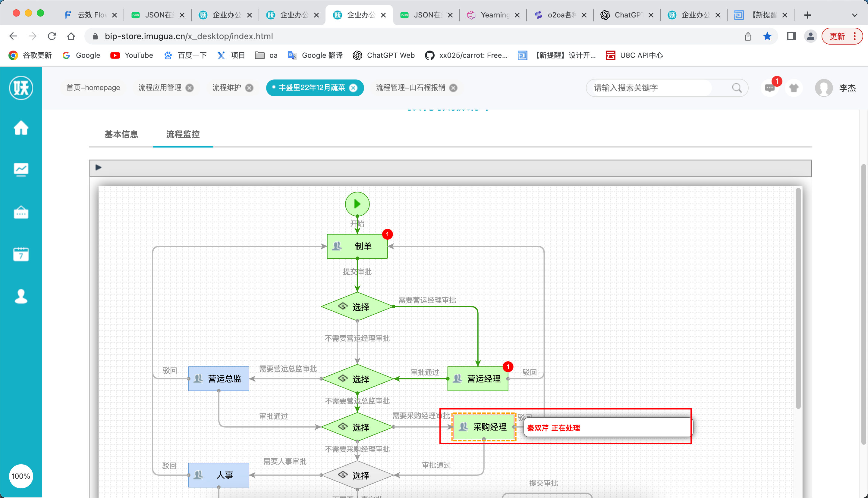Open the person contacts sidebar icon
Viewport: 868px width, 498px height.
(21, 296)
